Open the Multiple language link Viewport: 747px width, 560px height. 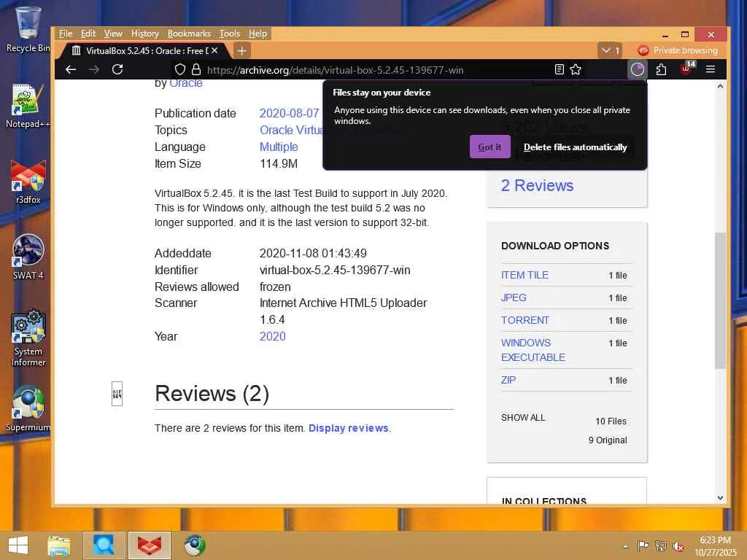[x=279, y=147]
